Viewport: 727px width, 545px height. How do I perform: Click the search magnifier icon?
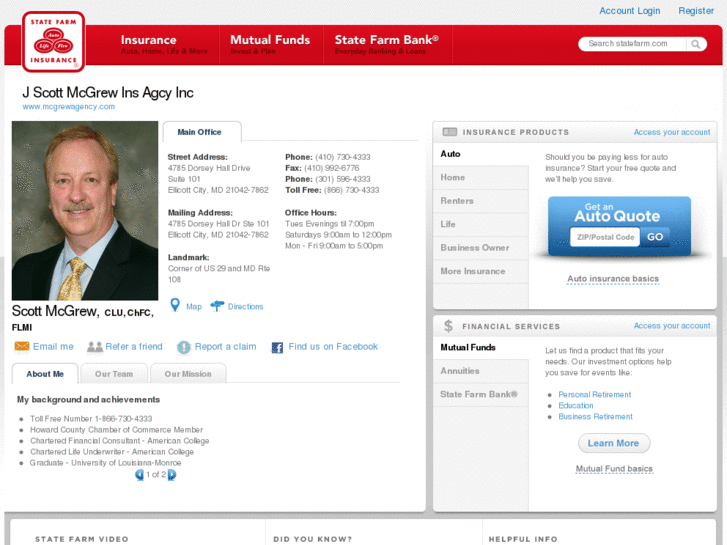pos(695,44)
